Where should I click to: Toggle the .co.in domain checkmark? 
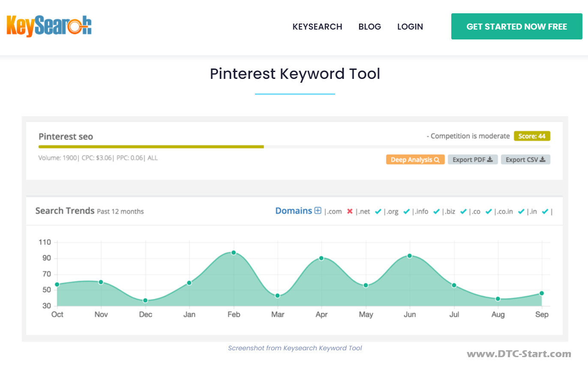(521, 211)
